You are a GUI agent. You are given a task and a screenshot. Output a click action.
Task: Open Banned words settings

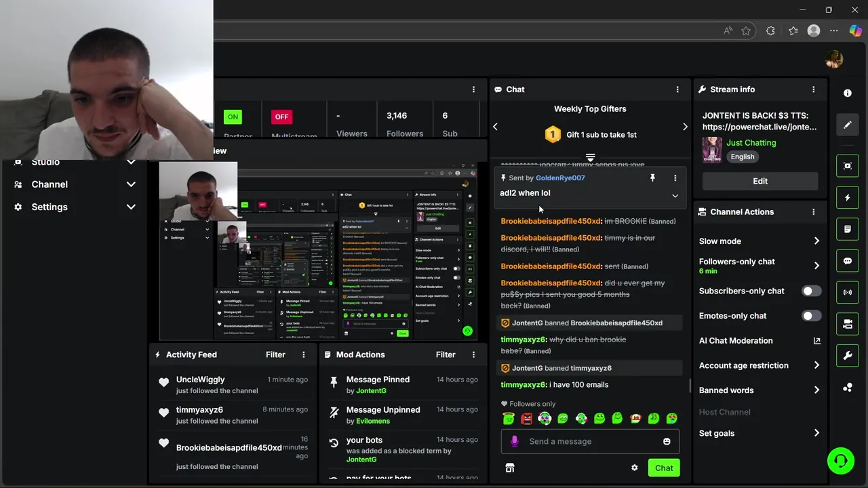coord(759,390)
